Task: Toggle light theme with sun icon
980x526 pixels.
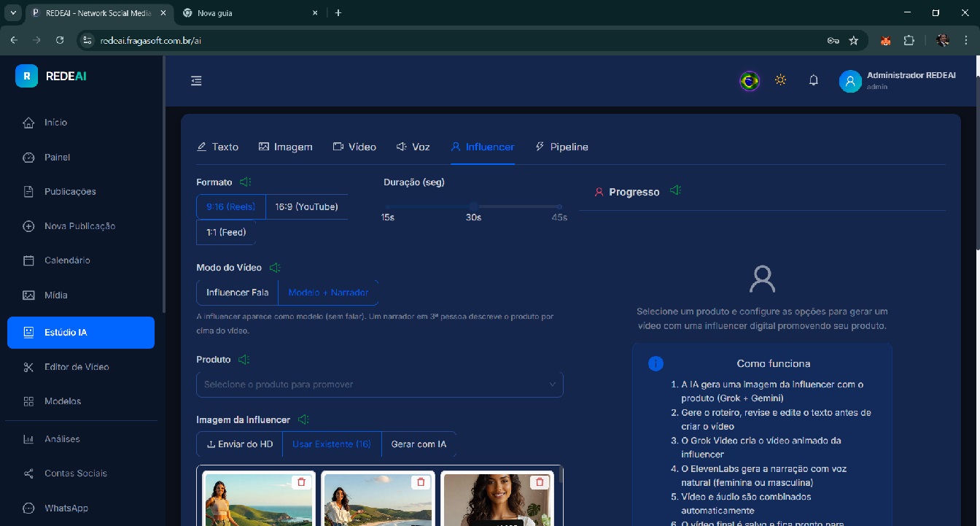Action: coord(780,80)
